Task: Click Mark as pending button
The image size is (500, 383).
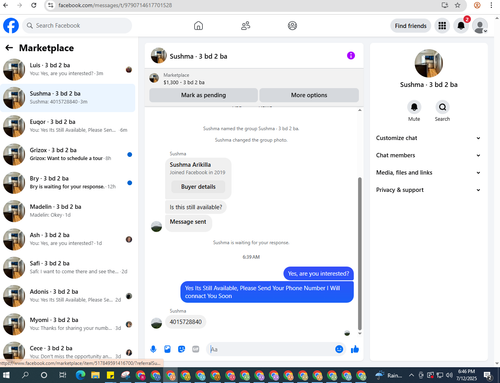Action: pyautogui.click(x=203, y=95)
